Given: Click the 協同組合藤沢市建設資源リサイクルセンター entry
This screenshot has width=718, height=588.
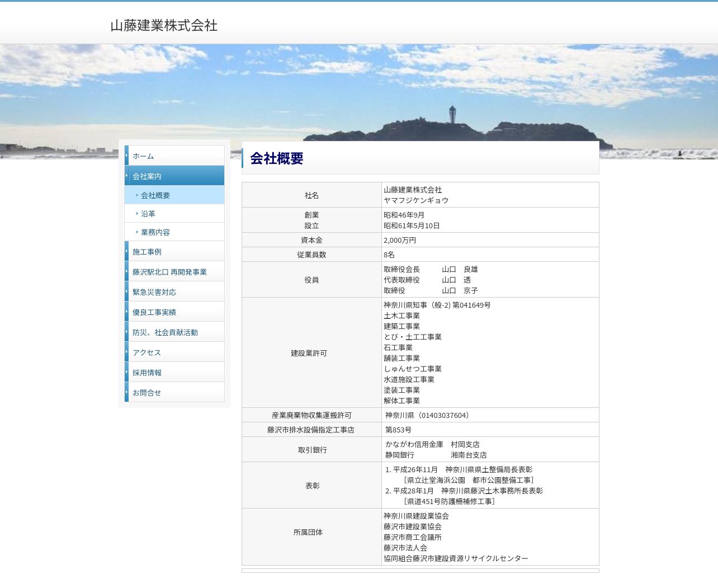Looking at the screenshot, I should pyautogui.click(x=456, y=559).
